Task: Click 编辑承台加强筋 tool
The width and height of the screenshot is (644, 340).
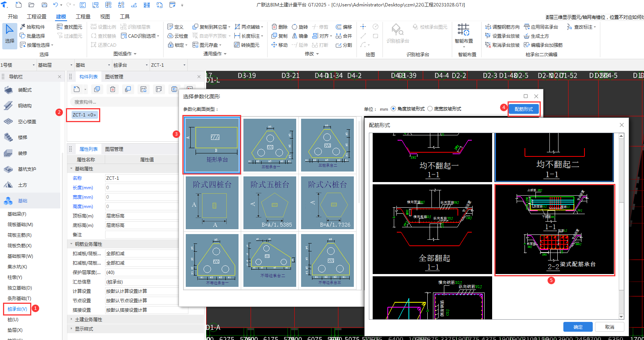Action: [543, 45]
